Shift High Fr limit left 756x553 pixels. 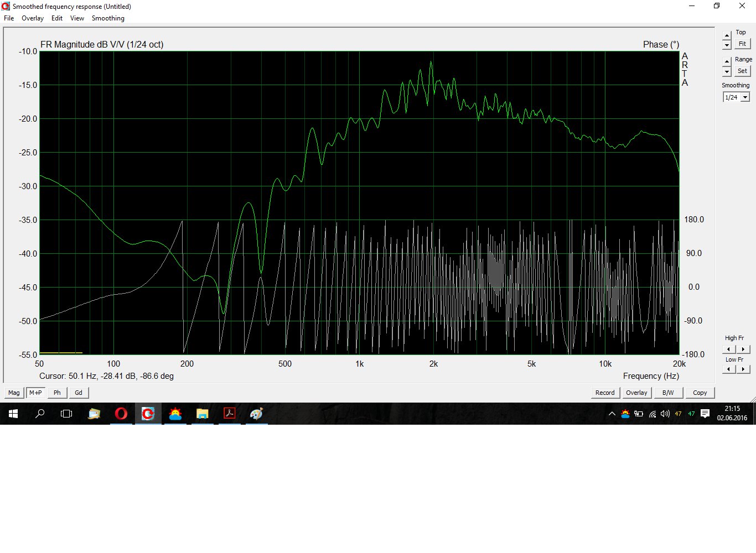[x=729, y=349]
